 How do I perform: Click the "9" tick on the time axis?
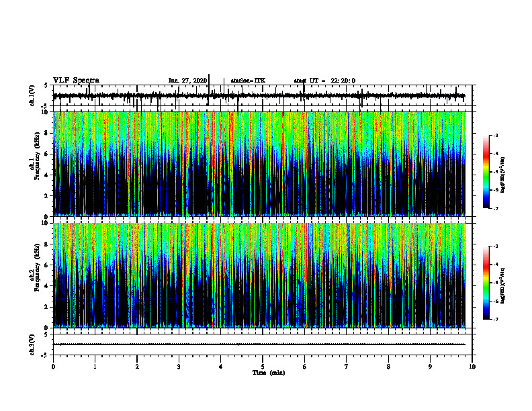coord(430,367)
